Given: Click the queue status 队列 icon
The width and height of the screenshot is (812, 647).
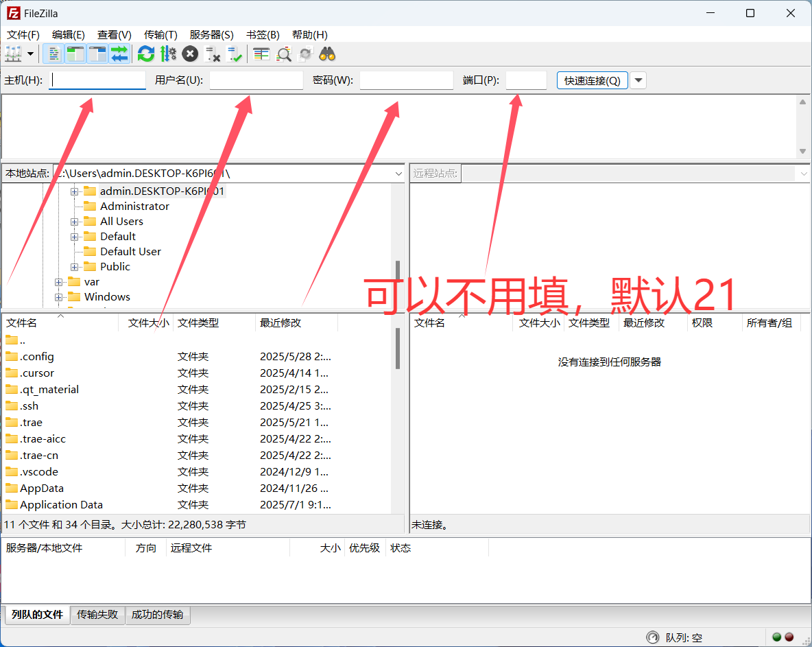Looking at the screenshot, I should coord(652,637).
